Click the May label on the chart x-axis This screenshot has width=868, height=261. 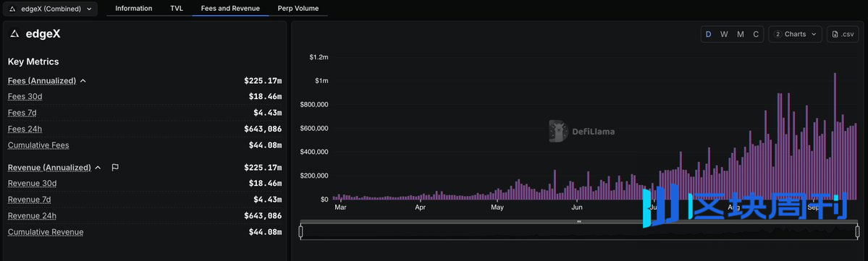pyautogui.click(x=497, y=208)
